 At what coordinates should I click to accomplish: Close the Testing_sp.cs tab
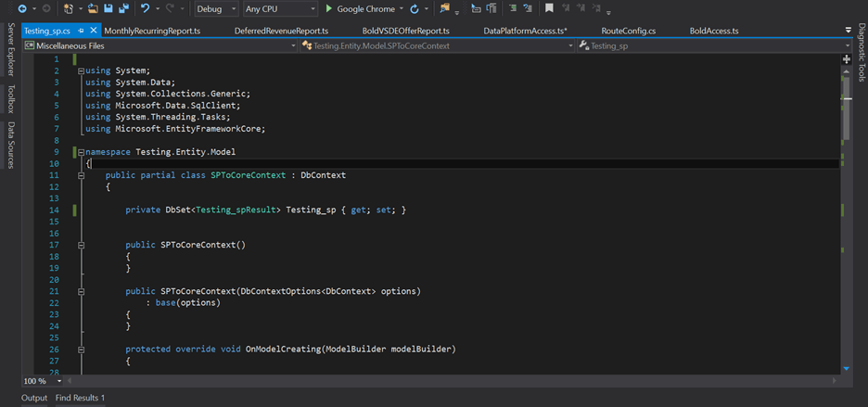click(x=94, y=31)
